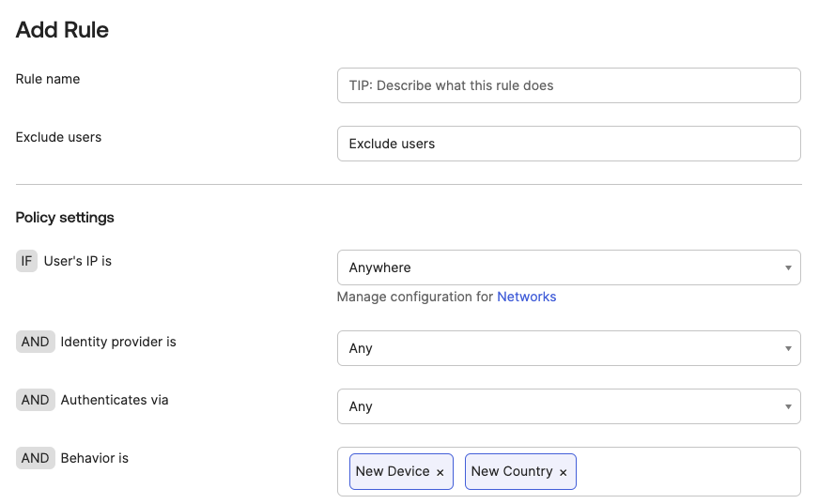Click the AND badge beside Behavior is
The height and width of the screenshot is (504, 819).
35,458
